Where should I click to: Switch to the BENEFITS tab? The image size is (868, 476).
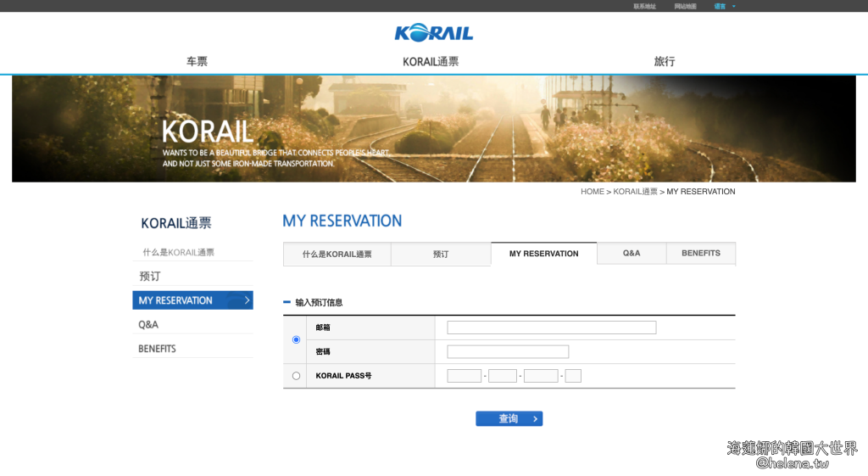(x=700, y=253)
